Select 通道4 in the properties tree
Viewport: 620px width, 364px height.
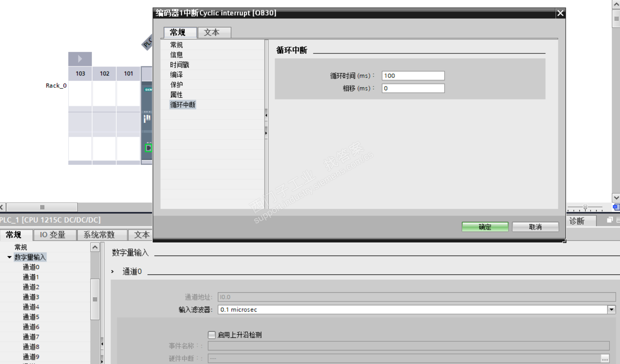(x=31, y=307)
